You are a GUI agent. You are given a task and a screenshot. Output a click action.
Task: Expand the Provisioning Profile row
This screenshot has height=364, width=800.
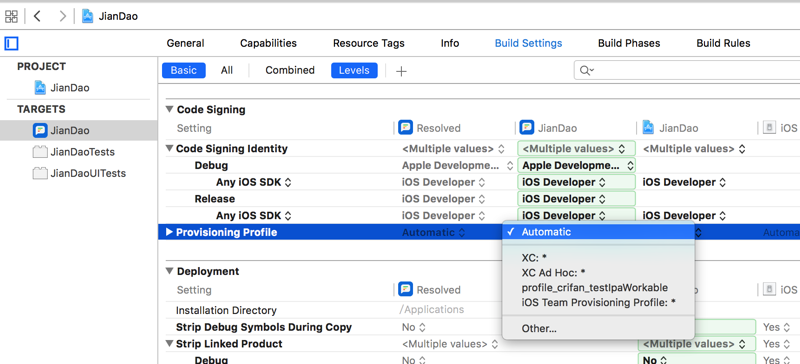(x=169, y=232)
